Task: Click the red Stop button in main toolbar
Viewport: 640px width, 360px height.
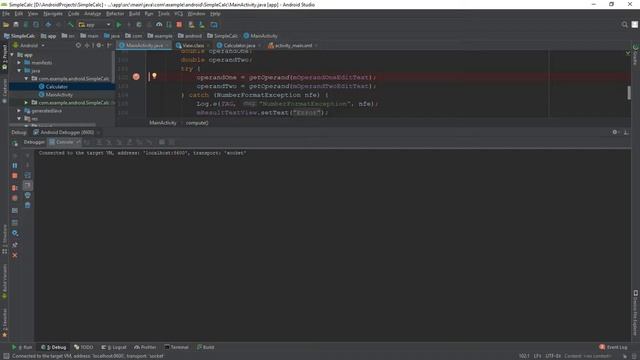Action: 179,25
